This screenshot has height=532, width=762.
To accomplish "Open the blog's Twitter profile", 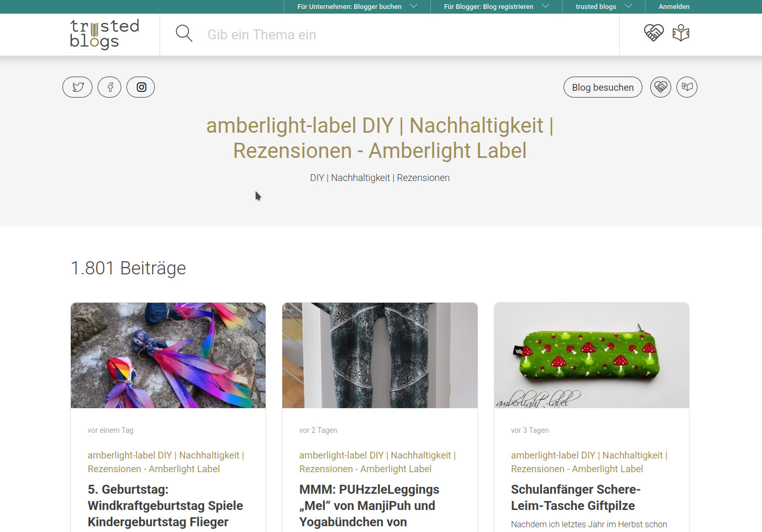I will (x=78, y=87).
